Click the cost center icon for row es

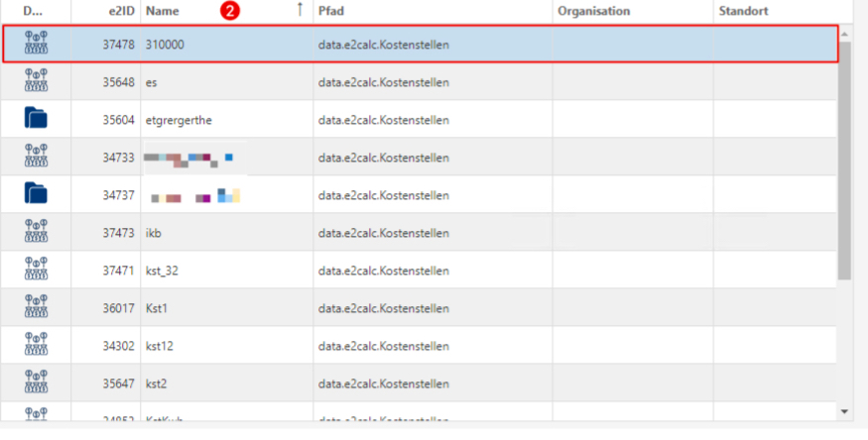[36, 81]
